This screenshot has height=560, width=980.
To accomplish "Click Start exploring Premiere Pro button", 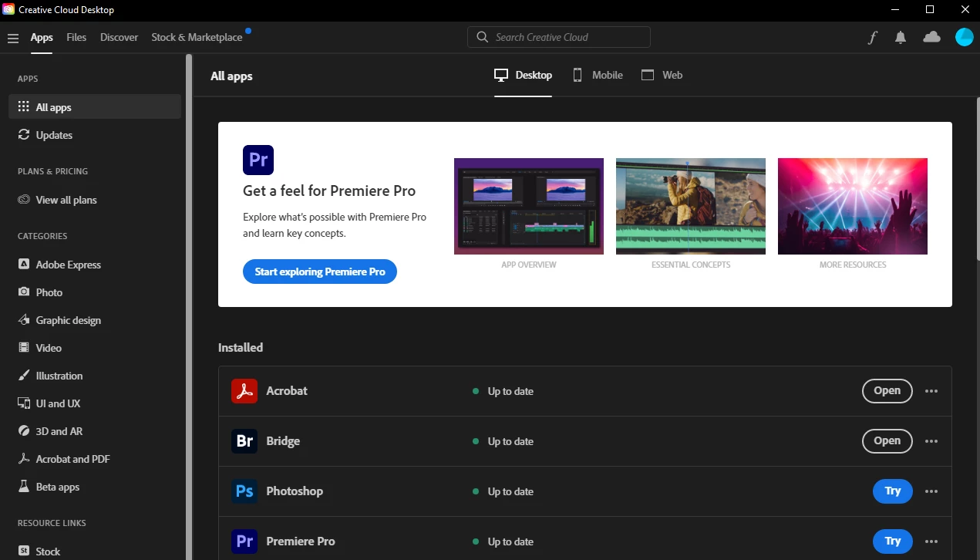I will tap(320, 272).
